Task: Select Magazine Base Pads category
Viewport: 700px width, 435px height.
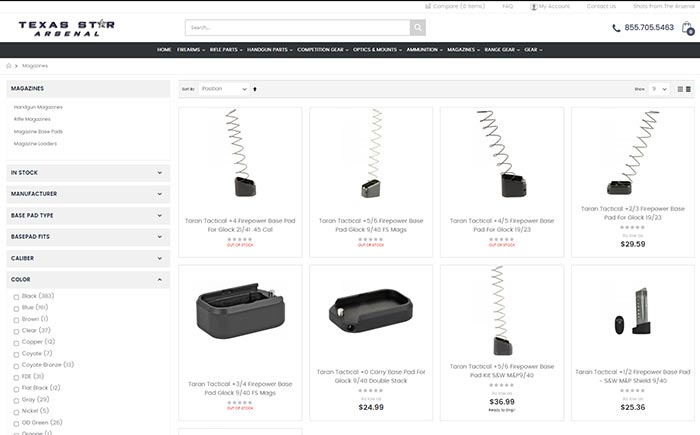Action: 38,132
